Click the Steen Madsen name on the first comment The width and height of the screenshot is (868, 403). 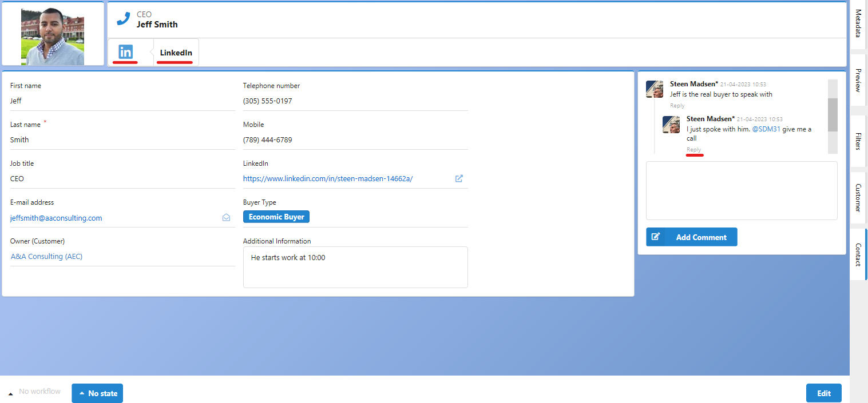694,84
